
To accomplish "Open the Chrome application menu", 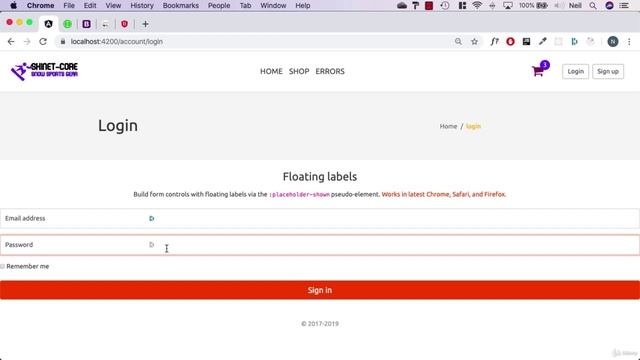I will click(x=40, y=6).
